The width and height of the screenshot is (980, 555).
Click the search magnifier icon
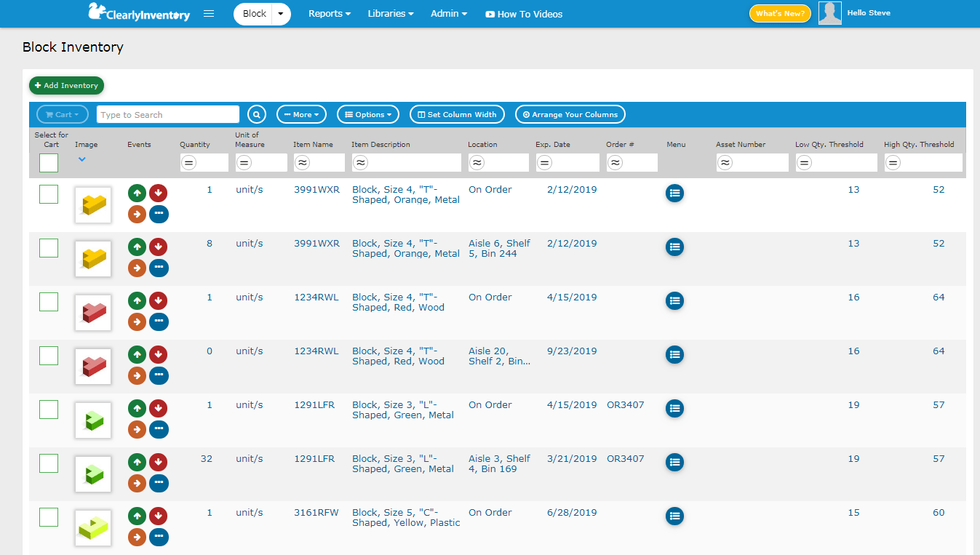257,114
